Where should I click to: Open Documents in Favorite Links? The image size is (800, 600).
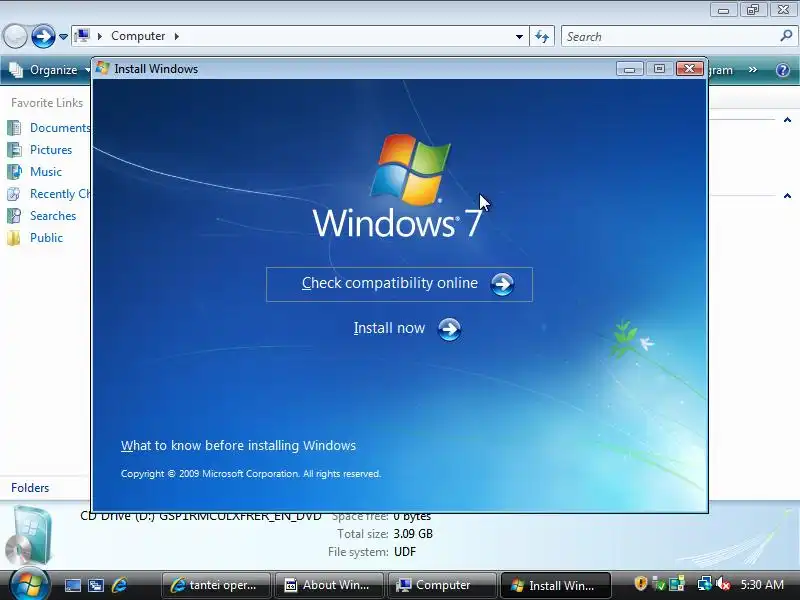60,128
